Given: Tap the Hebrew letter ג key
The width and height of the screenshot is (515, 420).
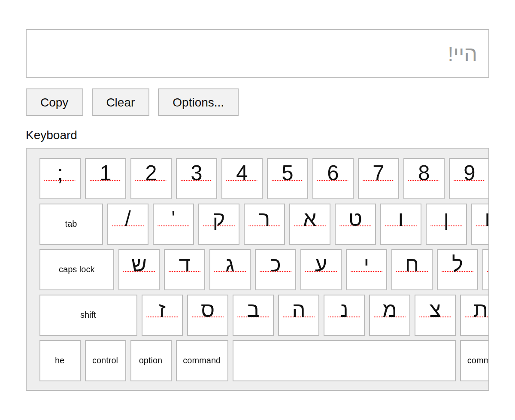Looking at the screenshot, I should click(230, 270).
